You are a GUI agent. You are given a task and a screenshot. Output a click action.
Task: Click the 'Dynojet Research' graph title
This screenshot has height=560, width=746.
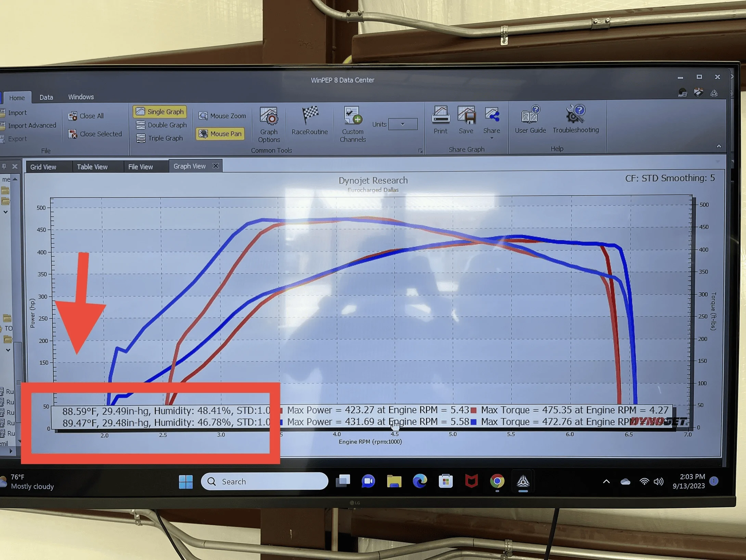tap(373, 180)
